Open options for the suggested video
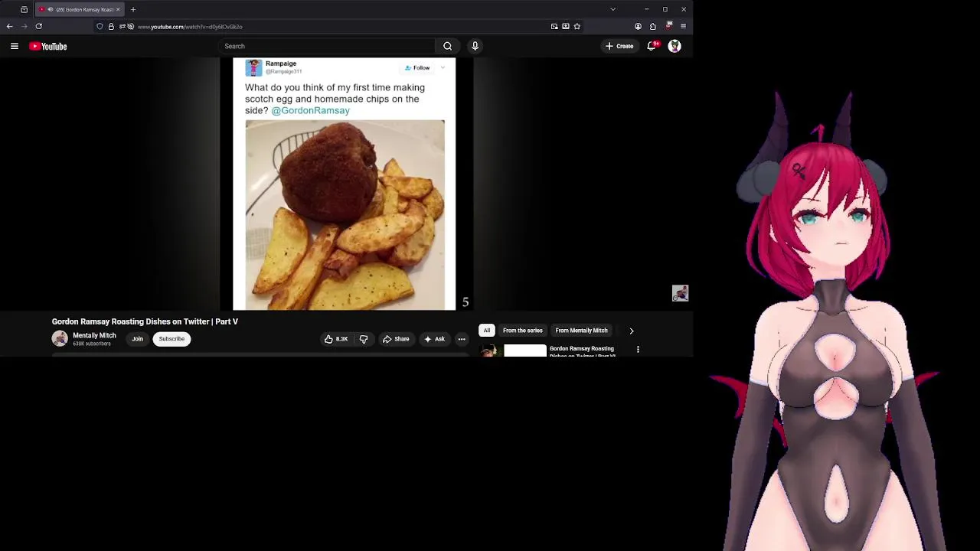The height and width of the screenshot is (551, 980). coord(638,350)
